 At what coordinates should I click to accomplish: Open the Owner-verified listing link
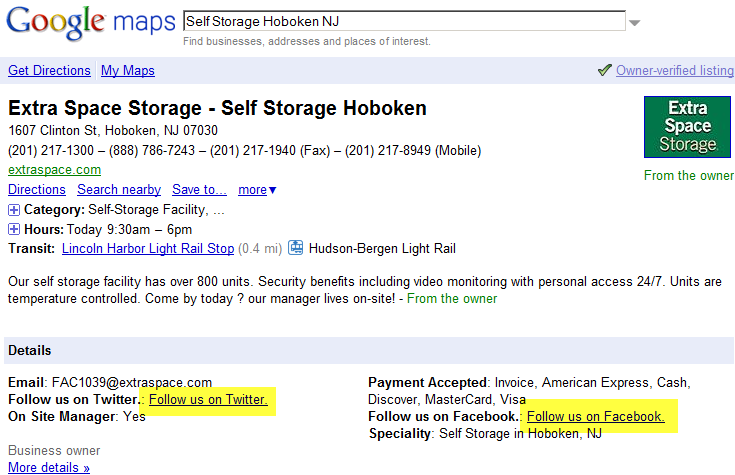point(674,71)
